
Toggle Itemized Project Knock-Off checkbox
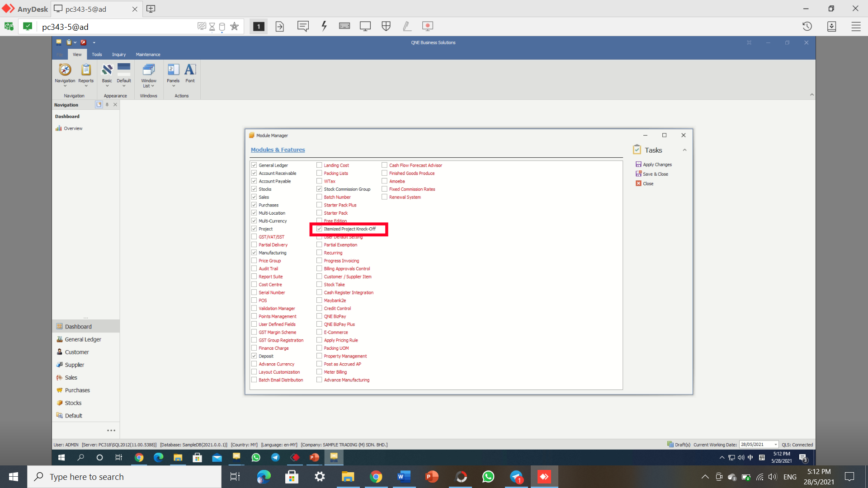coord(319,229)
